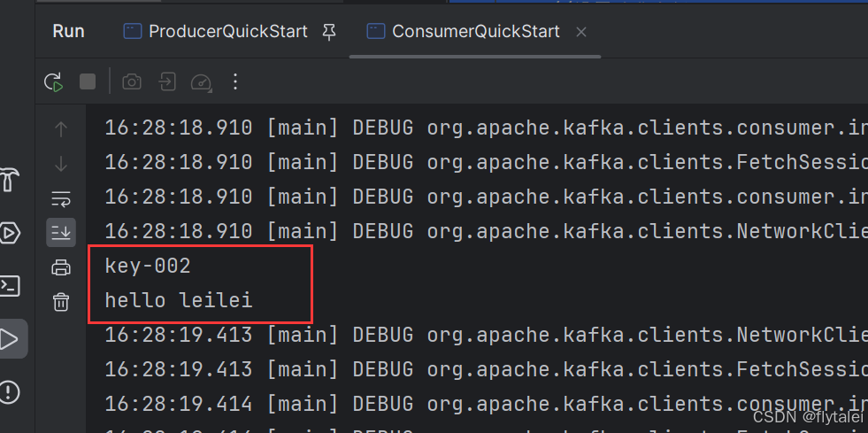868x433 pixels.
Task: Jump down the stack trace with the down arrow
Action: pyautogui.click(x=61, y=164)
